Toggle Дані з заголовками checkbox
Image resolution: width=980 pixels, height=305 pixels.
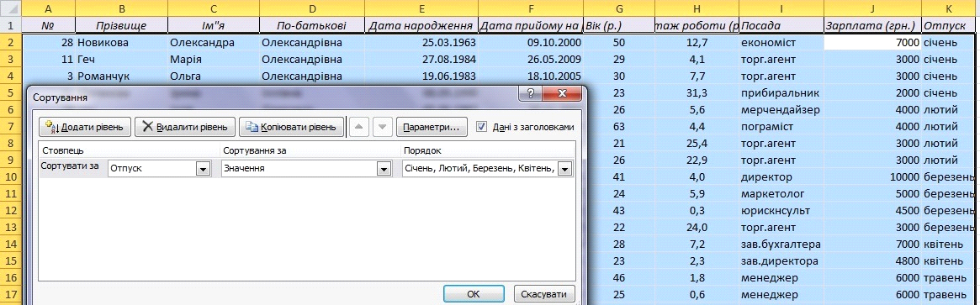481,126
